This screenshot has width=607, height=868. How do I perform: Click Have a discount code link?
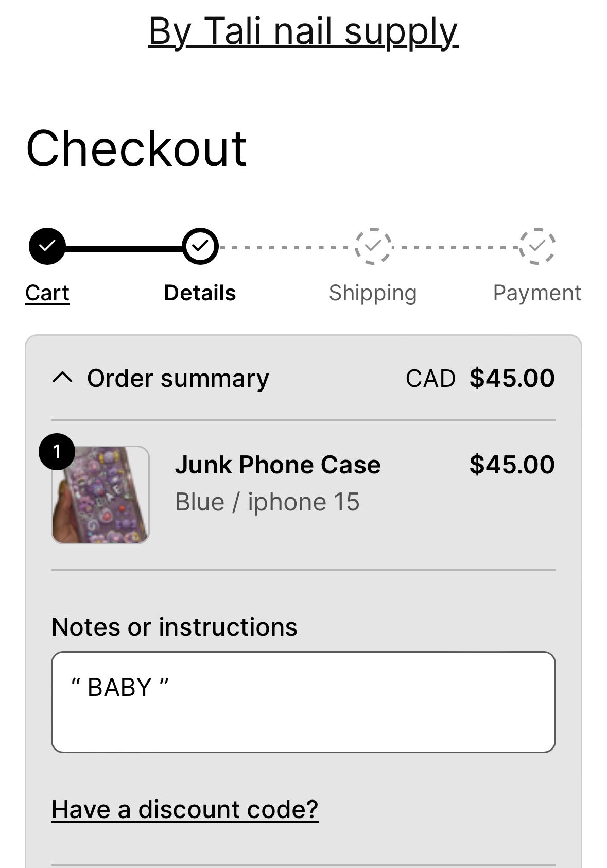pyautogui.click(x=185, y=809)
